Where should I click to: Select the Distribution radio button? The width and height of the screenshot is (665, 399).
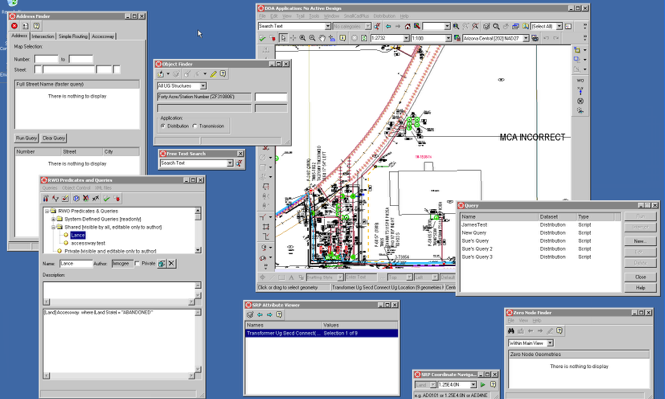[163, 126]
